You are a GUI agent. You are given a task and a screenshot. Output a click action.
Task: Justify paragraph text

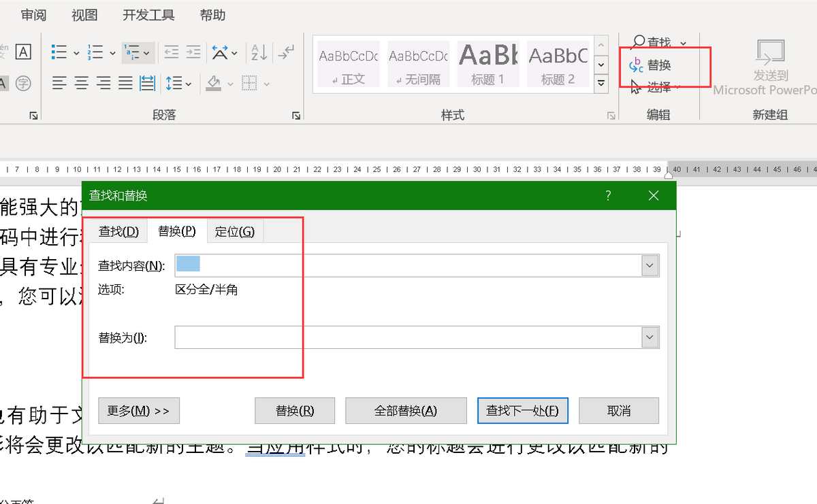(125, 83)
